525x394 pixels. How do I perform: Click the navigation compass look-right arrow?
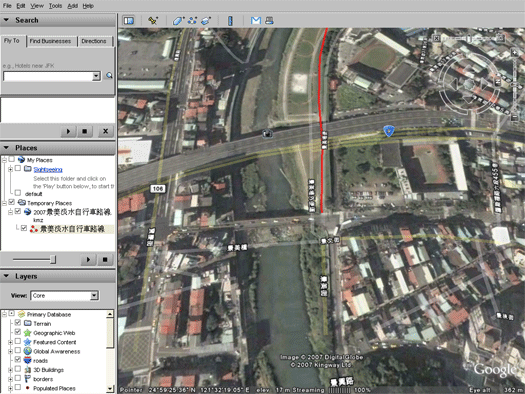click(x=485, y=83)
